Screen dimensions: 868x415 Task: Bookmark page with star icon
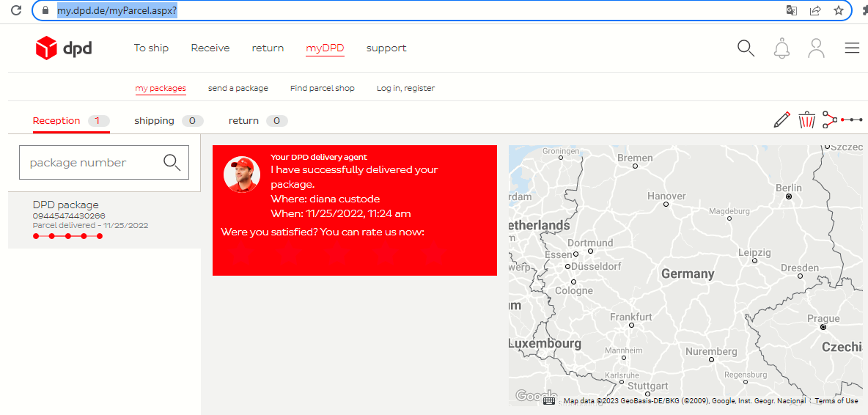click(838, 10)
